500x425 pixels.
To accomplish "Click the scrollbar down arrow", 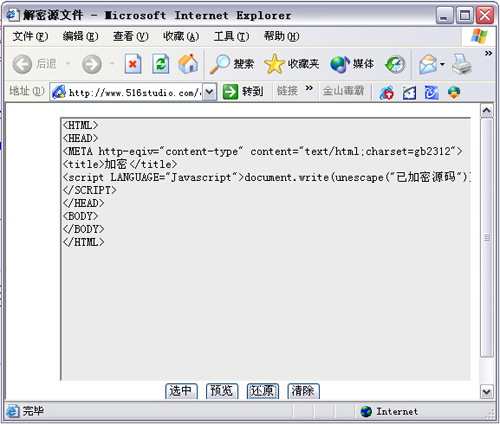I will (x=487, y=392).
